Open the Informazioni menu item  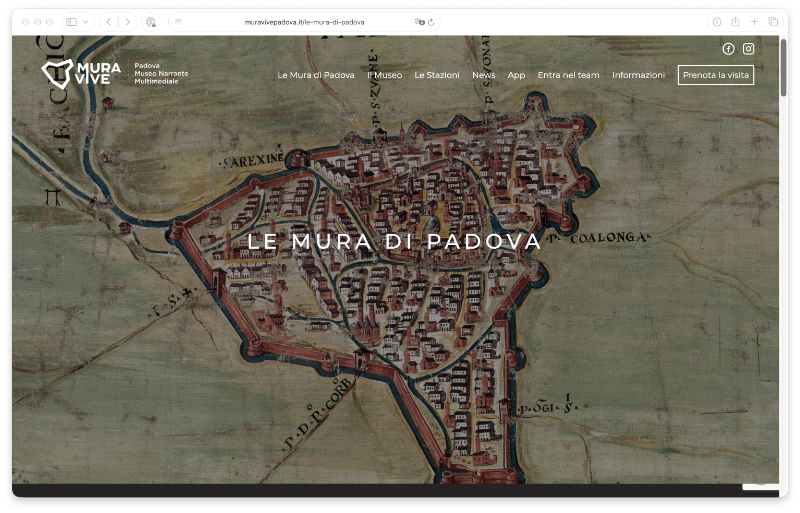coord(638,75)
